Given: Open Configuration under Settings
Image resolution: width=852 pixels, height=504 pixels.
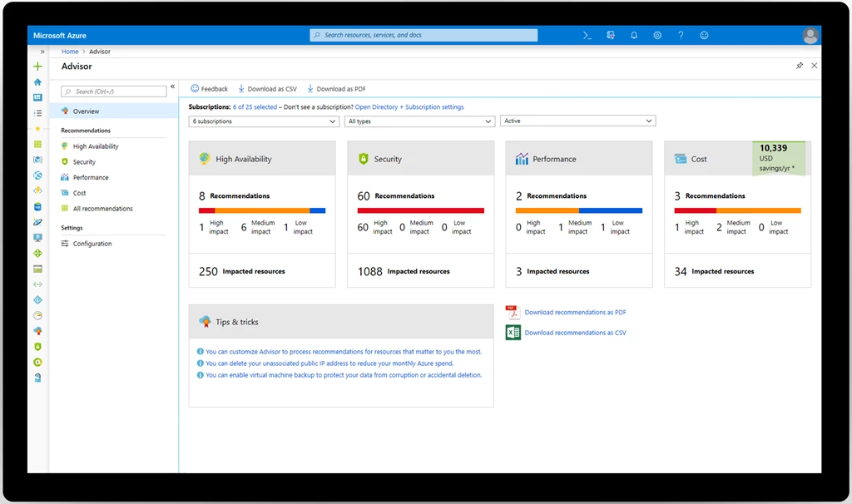Looking at the screenshot, I should pyautogui.click(x=92, y=244).
